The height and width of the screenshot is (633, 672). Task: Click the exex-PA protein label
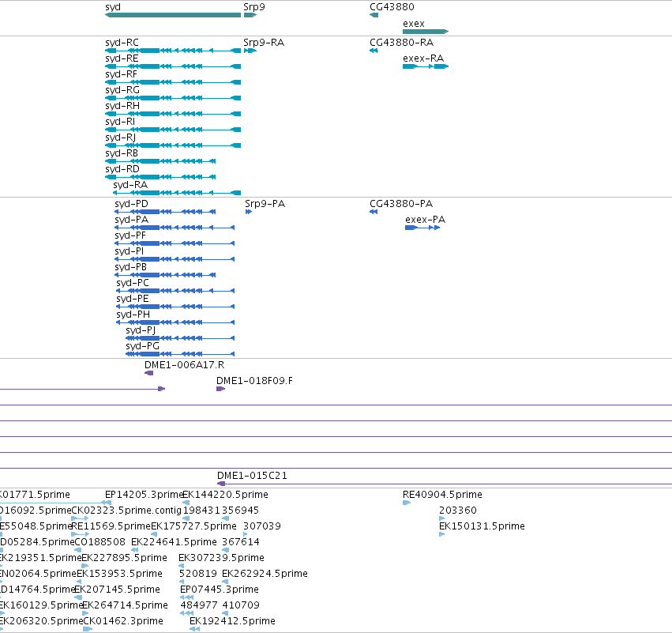click(425, 220)
